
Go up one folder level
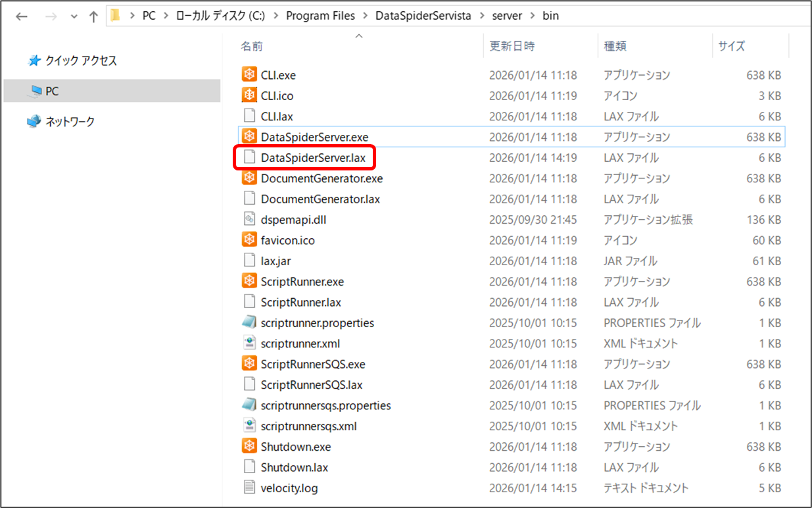[93, 16]
